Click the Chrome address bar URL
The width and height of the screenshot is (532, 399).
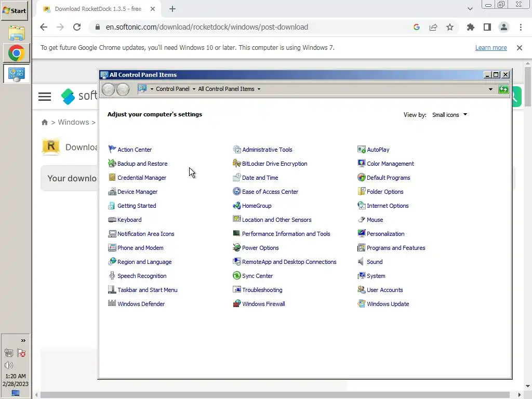pos(207,27)
